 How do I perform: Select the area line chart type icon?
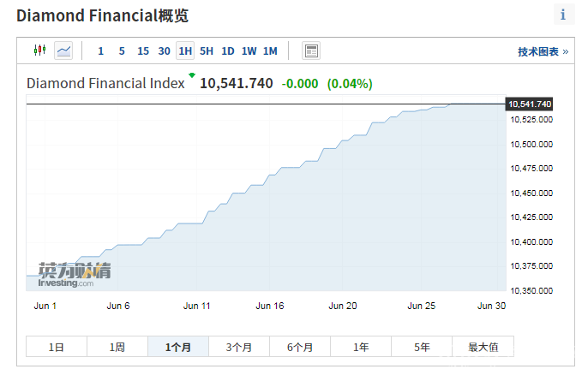pos(63,51)
